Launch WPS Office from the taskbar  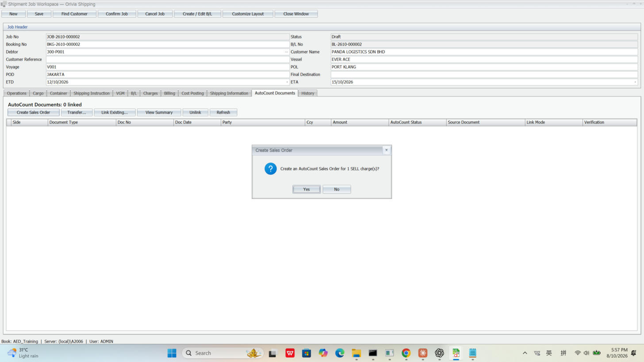(x=290, y=353)
